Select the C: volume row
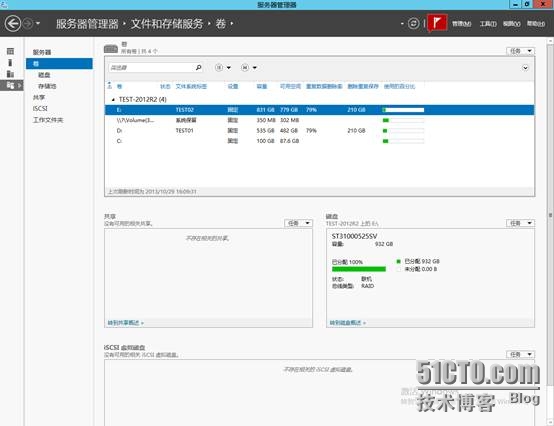The image size is (554, 426). [319, 141]
